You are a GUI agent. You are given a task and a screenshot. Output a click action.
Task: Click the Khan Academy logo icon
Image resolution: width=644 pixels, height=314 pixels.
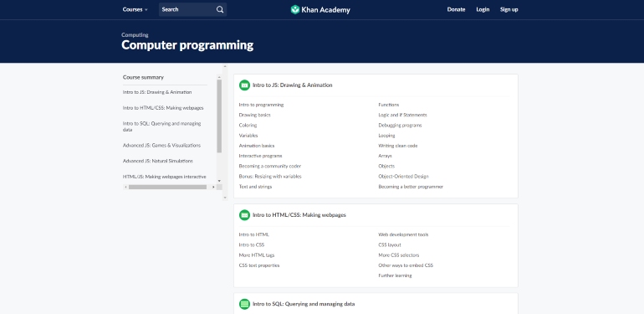point(295,9)
